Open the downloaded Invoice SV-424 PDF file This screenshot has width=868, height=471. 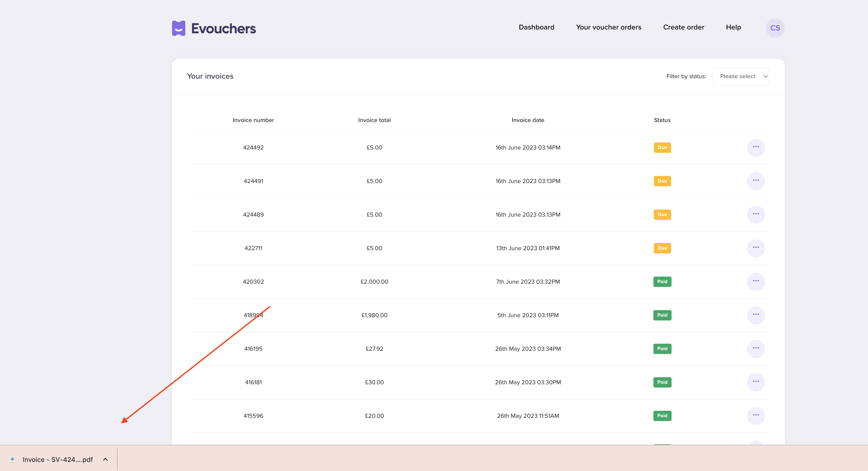(57, 460)
